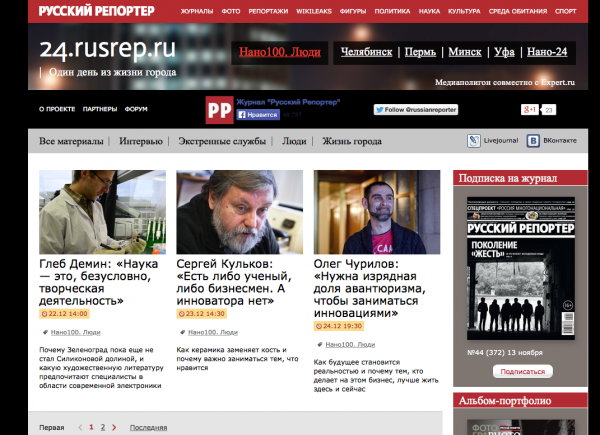
Task: Open the Журналы menu item
Action: point(197,11)
